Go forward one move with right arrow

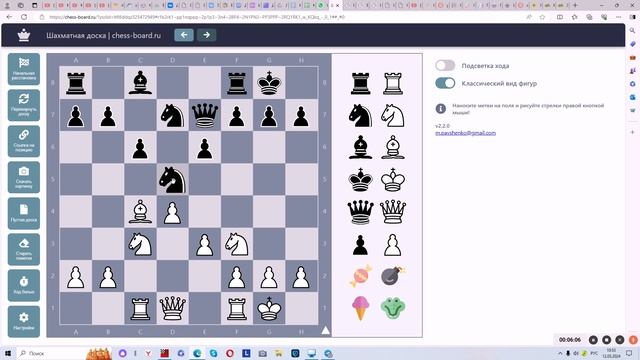(207, 35)
